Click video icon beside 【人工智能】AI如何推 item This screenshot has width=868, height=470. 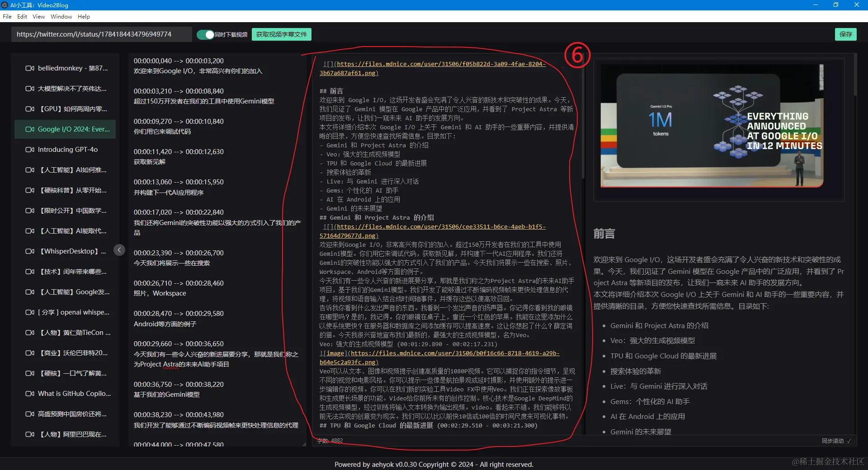[x=30, y=170]
